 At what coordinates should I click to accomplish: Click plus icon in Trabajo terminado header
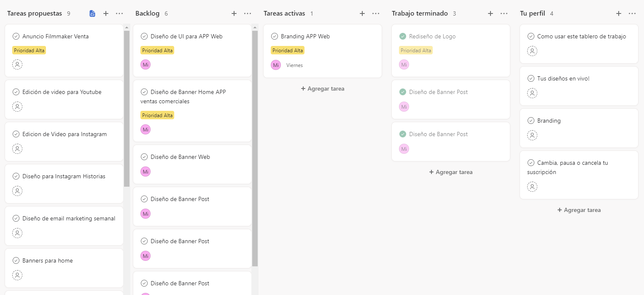[x=490, y=13]
